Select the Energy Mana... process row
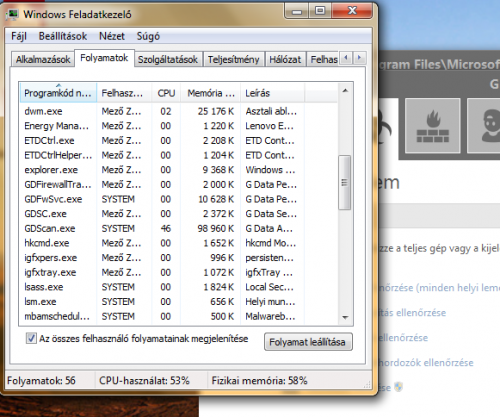Viewport: 500px width, 417px height. pyautogui.click(x=178, y=126)
